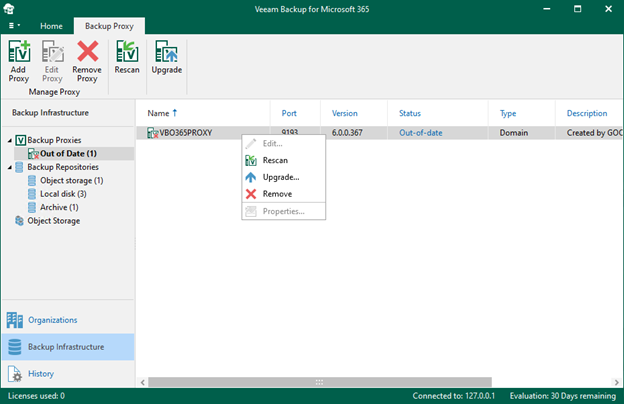Click the Out of Date proxy icon
The height and width of the screenshot is (404, 624).
(33, 154)
